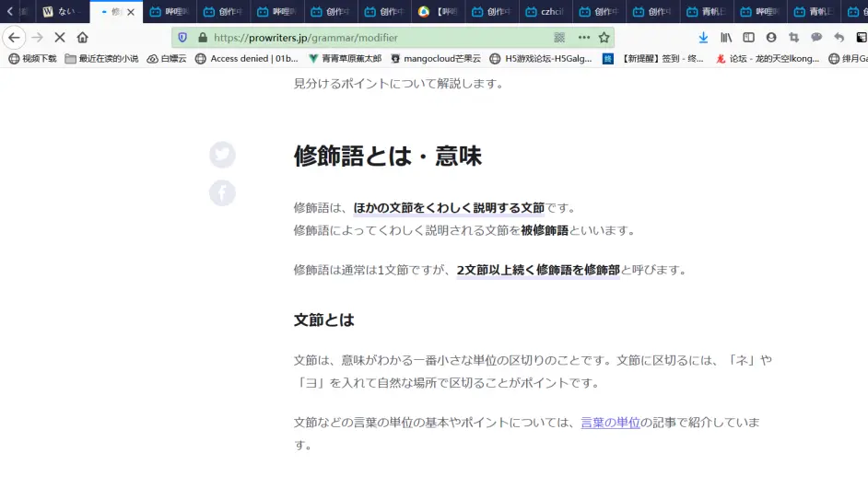Click the screenshot crop tool icon
The height and width of the screenshot is (488, 868).
[x=793, y=38]
